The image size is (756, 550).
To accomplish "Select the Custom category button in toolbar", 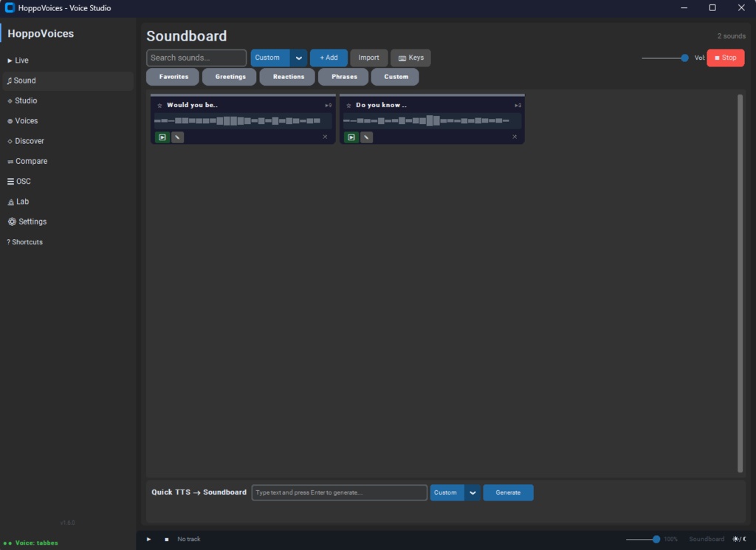I will (270, 58).
